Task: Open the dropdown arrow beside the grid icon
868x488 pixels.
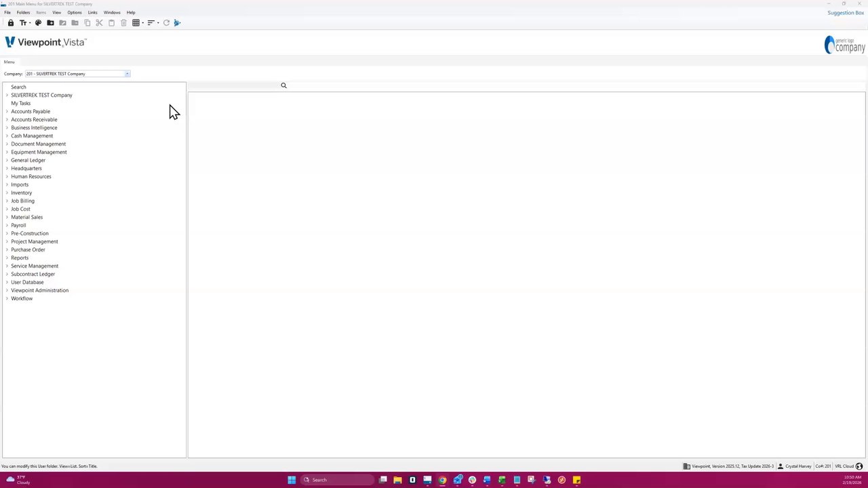Action: click(142, 23)
